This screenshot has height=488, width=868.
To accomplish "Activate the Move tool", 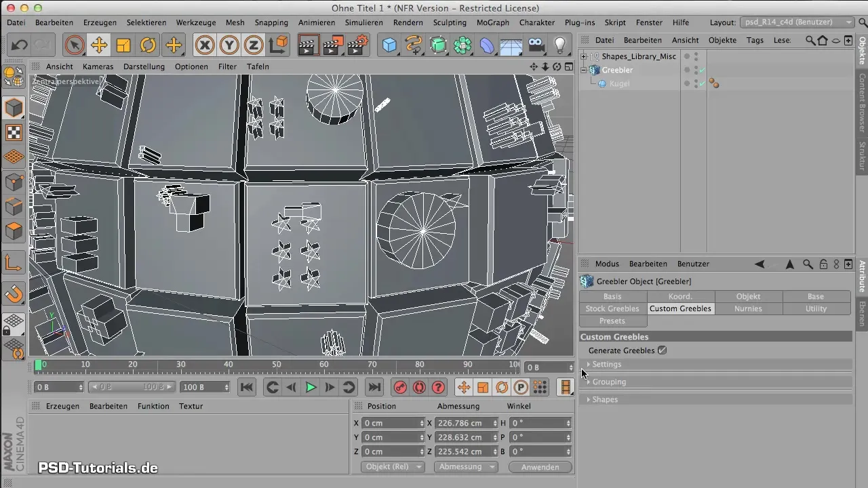I will [99, 45].
